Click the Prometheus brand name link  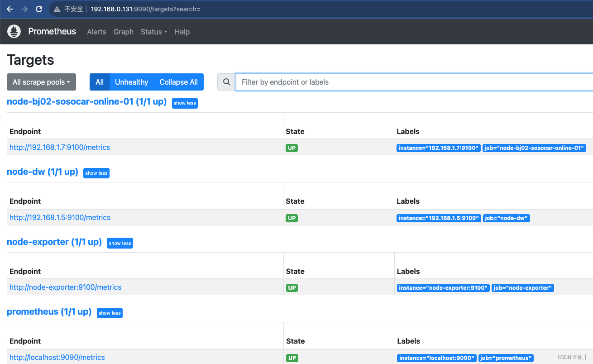[52, 31]
